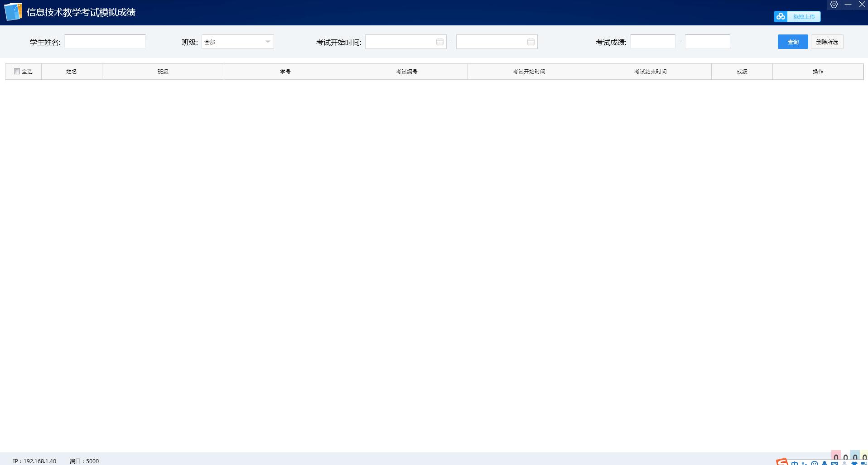Open the settings gear in title bar
The image size is (868, 465).
coord(834,5)
